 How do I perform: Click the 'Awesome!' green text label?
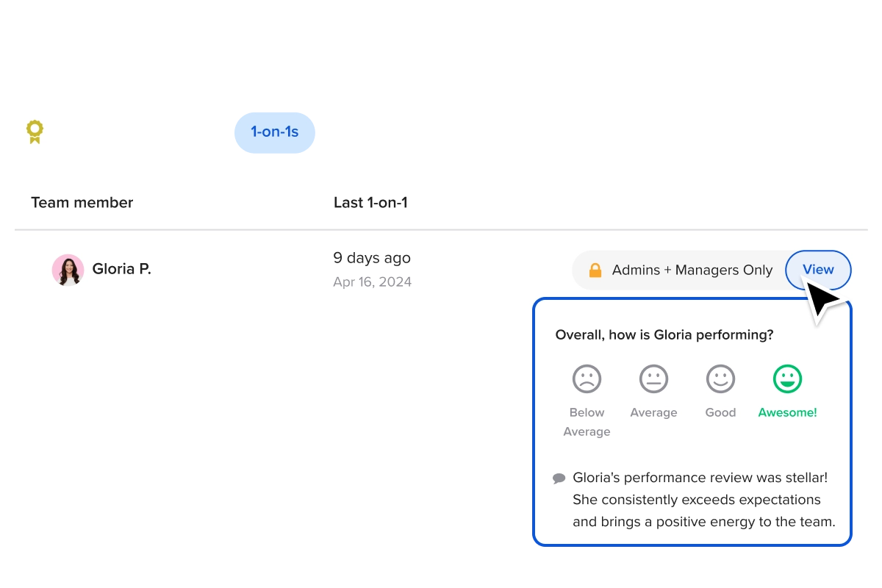[x=787, y=413]
